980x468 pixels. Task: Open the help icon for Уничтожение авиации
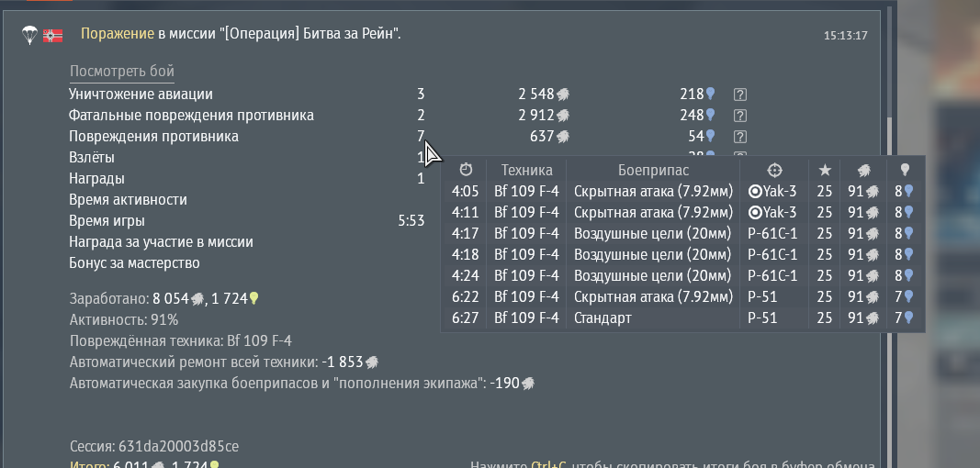(740, 94)
